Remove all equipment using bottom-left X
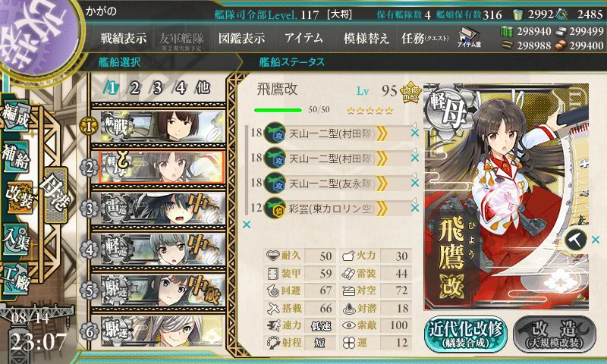Image resolution: width=607 pixels, height=364 pixels. (x=246, y=224)
